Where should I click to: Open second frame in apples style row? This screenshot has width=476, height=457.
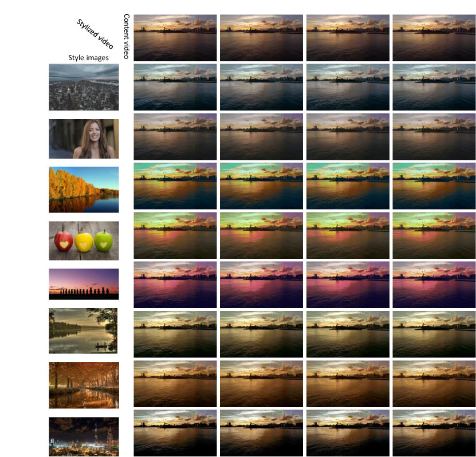[x=261, y=235]
